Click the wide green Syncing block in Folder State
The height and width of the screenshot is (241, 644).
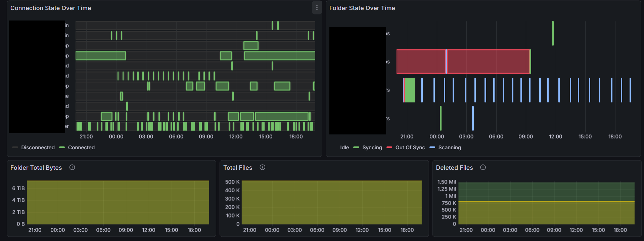410,90
